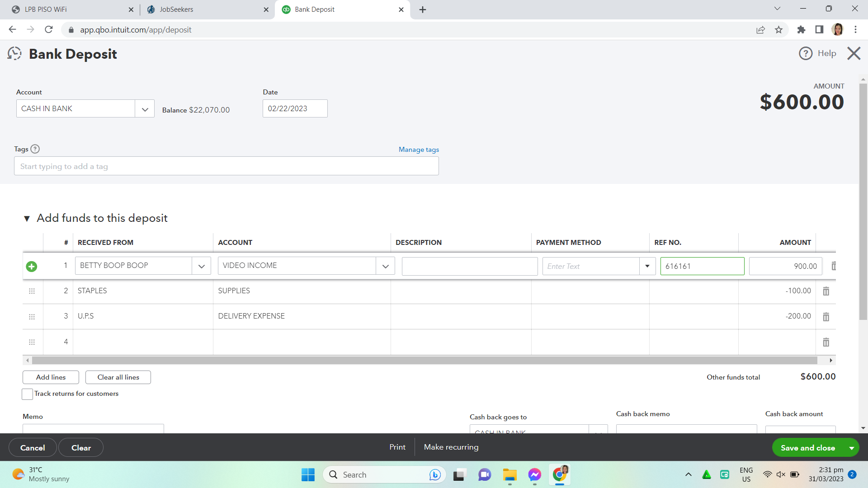Viewport: 868px width, 488px height.
Task: Click the Windows taskbar Search box
Action: coord(384,475)
